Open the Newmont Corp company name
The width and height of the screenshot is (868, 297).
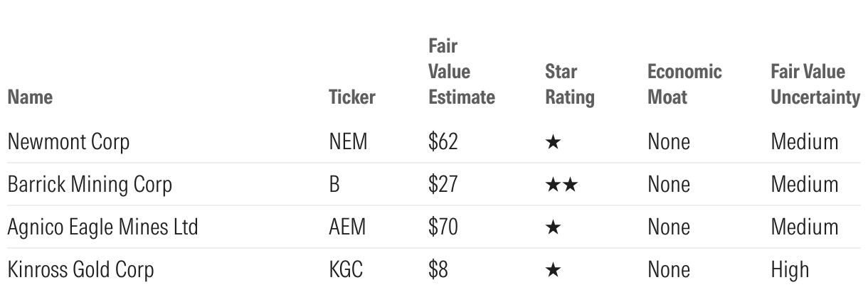click(x=68, y=142)
